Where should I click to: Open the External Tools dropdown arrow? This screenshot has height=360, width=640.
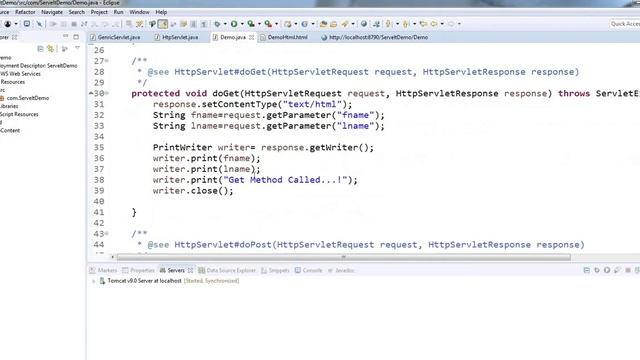pyautogui.click(x=276, y=24)
